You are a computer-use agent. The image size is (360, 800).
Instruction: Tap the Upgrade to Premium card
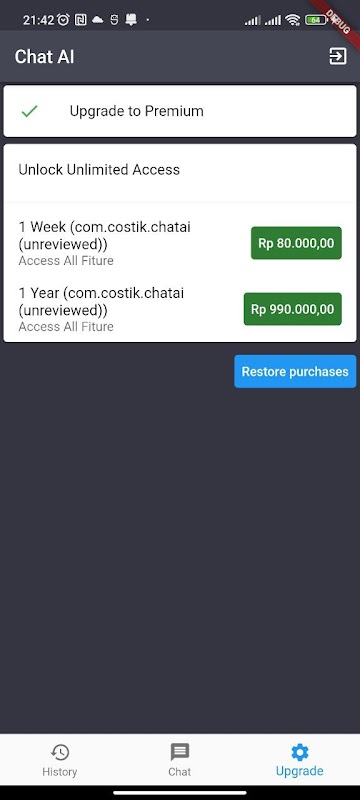(180, 111)
